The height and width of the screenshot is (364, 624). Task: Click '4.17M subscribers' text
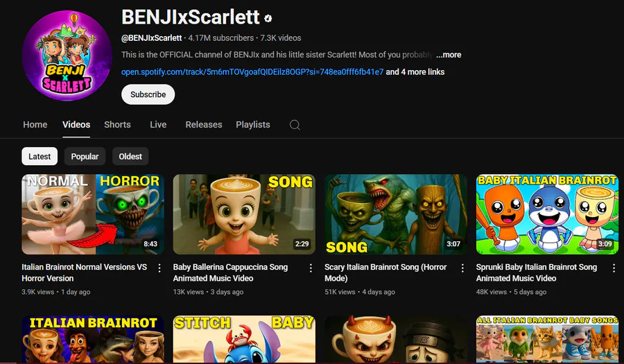point(221,38)
